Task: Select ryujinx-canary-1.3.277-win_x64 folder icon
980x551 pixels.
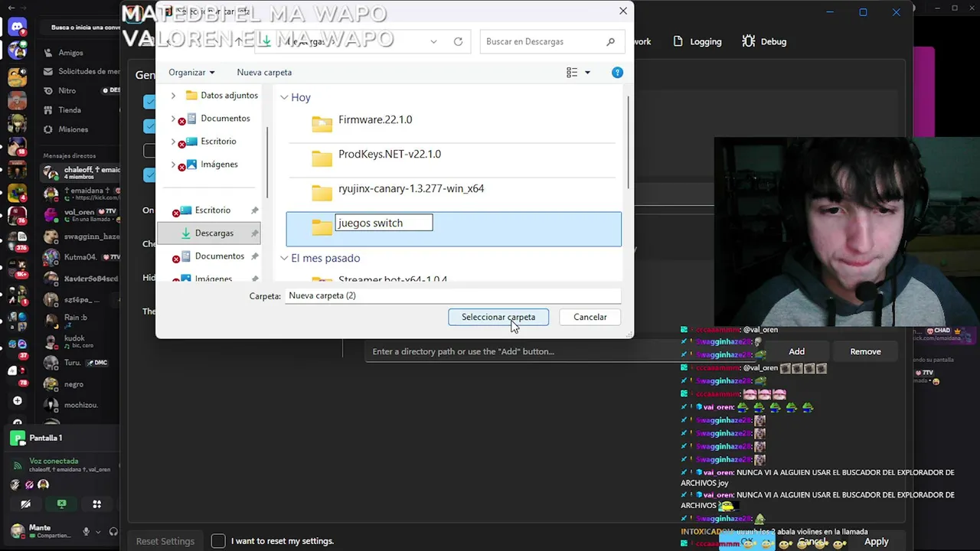Action: tap(322, 192)
